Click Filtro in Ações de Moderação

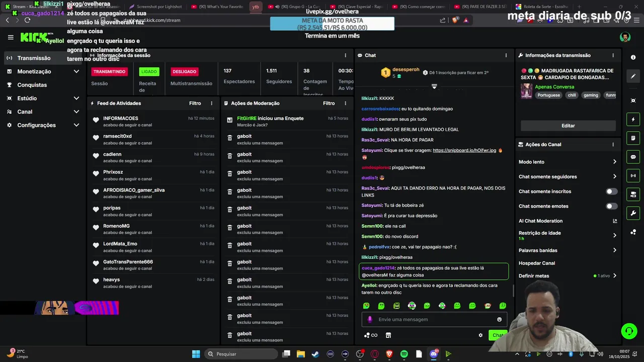tap(329, 103)
